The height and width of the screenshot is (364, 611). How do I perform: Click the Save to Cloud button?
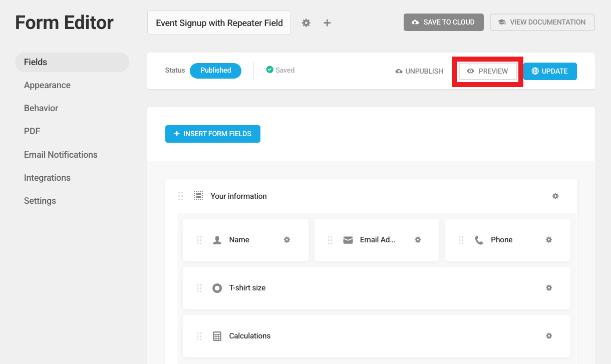(444, 22)
